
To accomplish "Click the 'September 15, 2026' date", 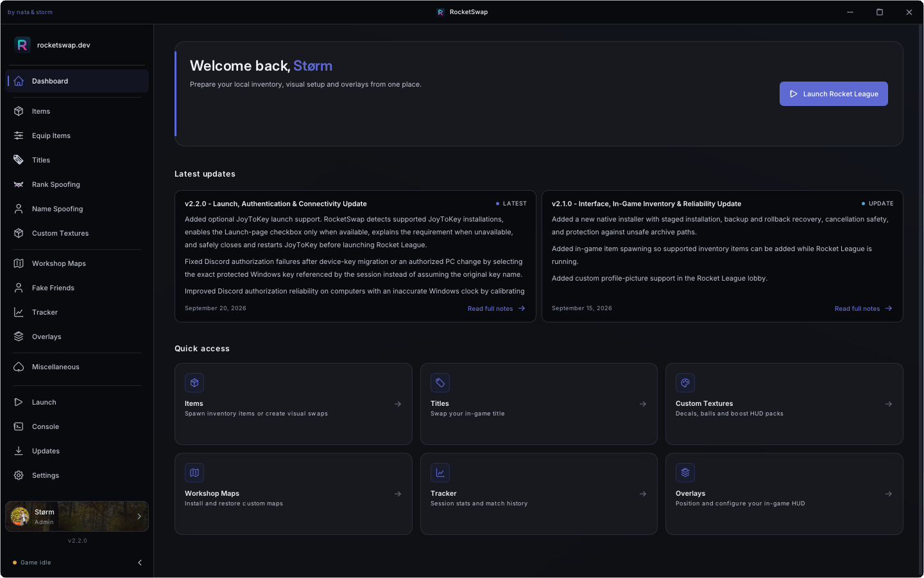I will point(582,308).
